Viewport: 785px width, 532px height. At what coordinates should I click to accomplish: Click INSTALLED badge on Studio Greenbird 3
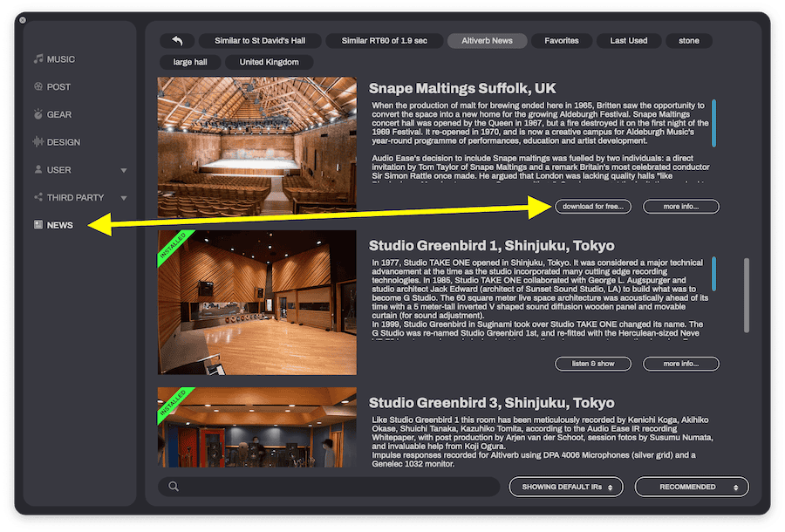(x=172, y=402)
